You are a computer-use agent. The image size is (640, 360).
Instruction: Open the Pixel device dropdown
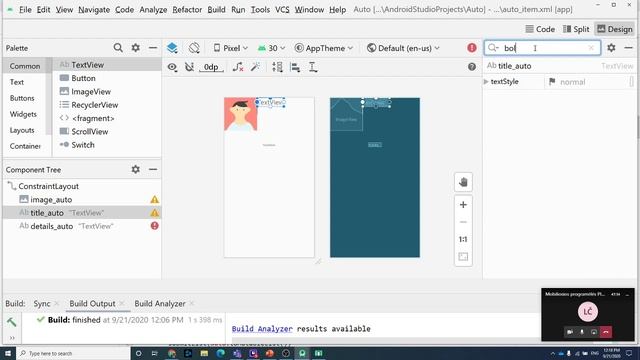point(231,48)
